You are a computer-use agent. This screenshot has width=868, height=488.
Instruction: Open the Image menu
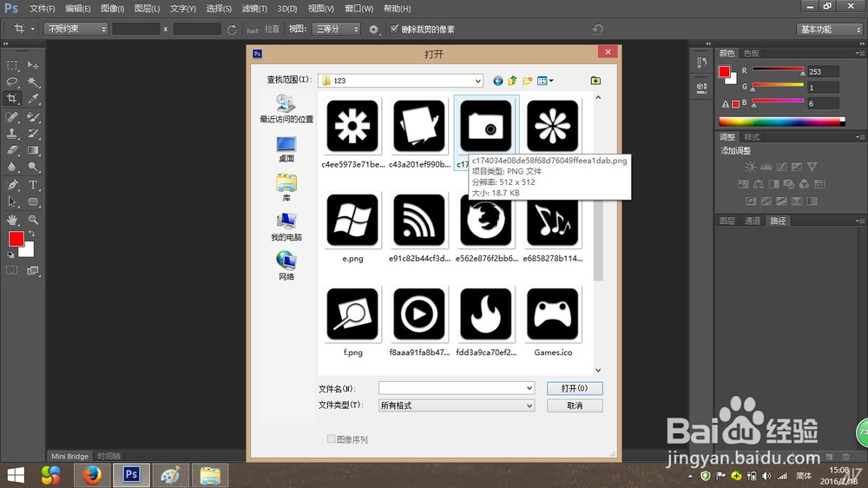pos(113,9)
